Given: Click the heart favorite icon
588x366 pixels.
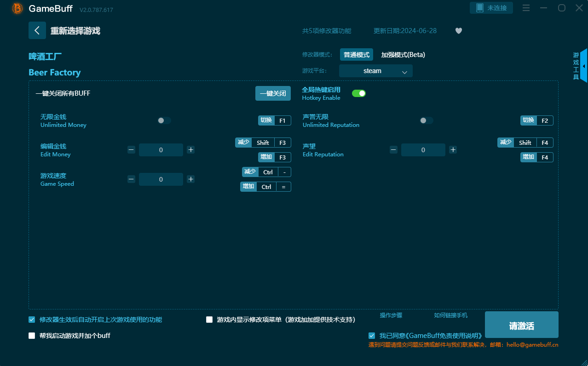Looking at the screenshot, I should tap(459, 31).
